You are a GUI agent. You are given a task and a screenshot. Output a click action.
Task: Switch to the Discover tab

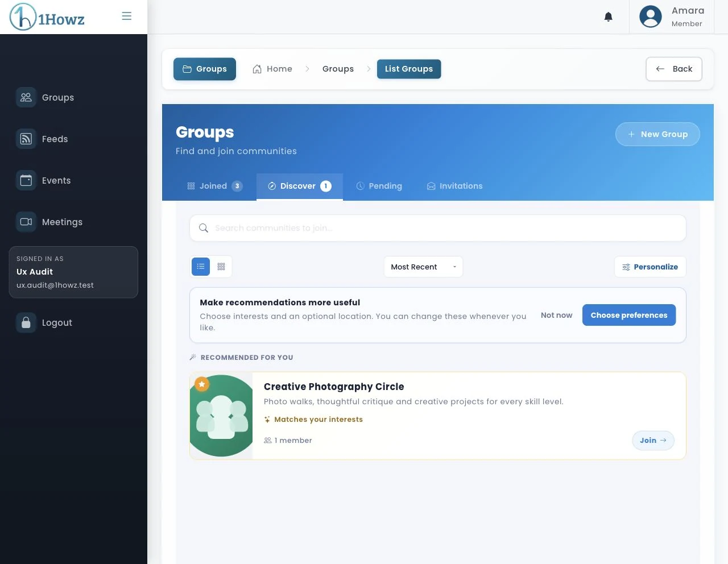pos(300,186)
